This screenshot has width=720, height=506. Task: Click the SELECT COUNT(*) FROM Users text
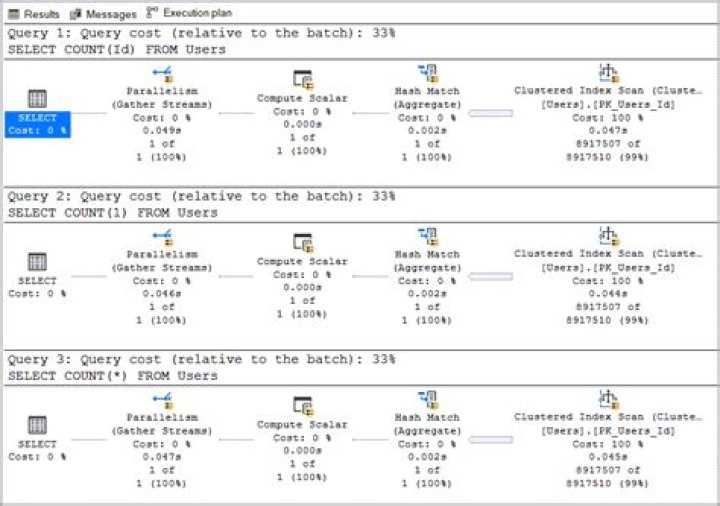pos(112,376)
